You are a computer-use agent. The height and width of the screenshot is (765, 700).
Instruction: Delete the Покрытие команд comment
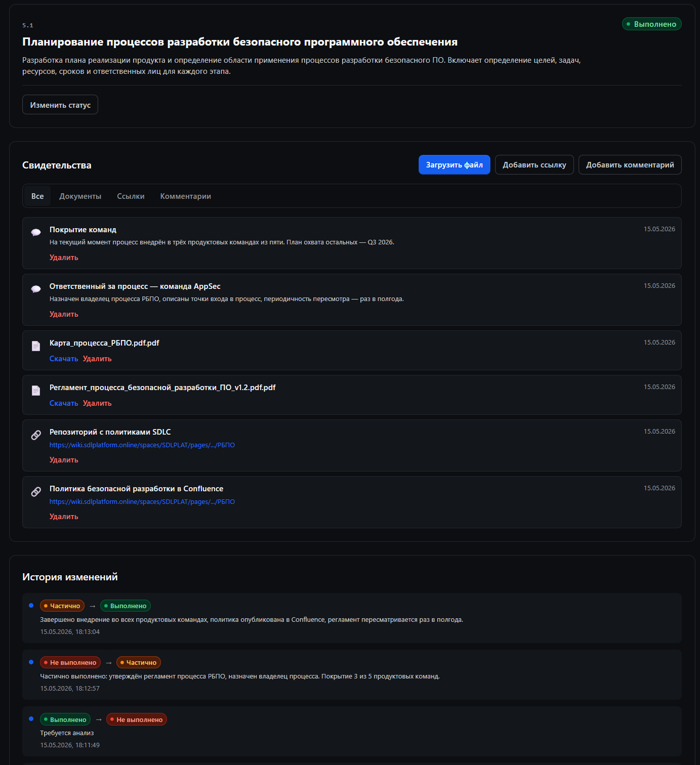(64, 258)
